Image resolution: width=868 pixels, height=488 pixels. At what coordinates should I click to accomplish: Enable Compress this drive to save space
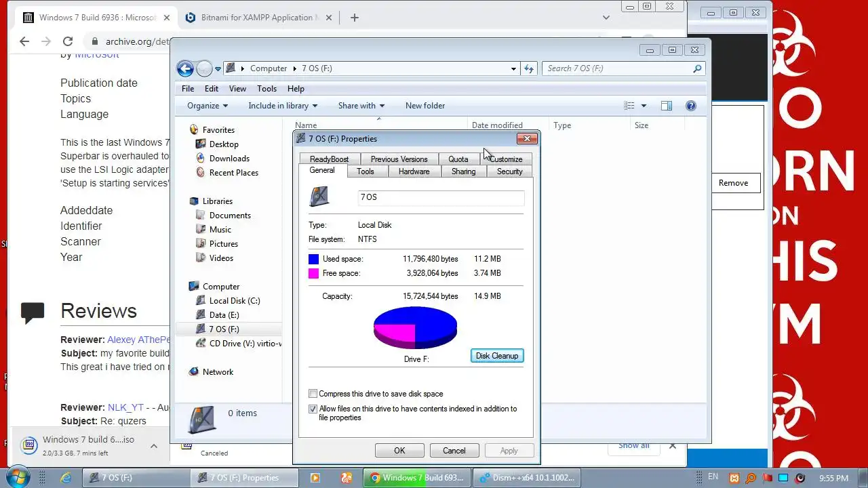coord(313,394)
